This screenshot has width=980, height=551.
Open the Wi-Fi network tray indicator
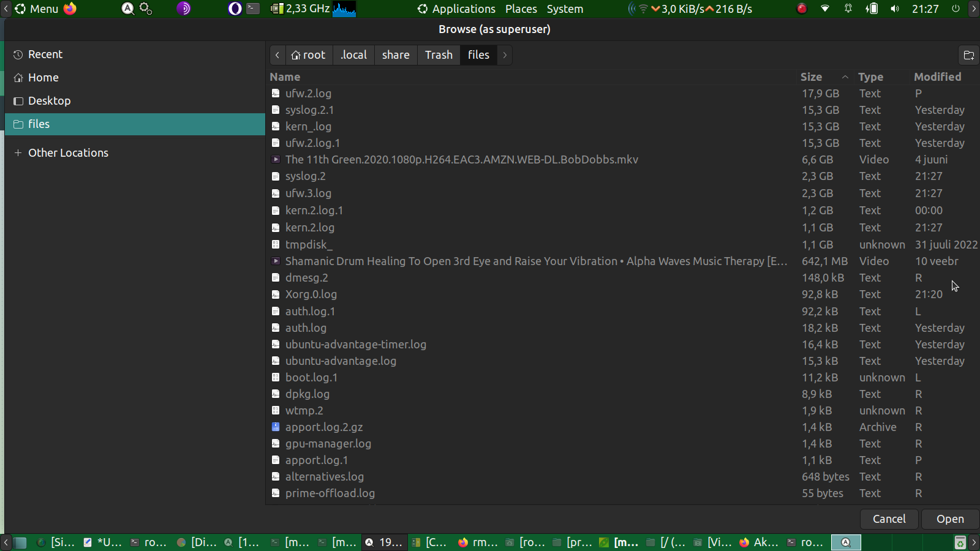click(x=825, y=9)
